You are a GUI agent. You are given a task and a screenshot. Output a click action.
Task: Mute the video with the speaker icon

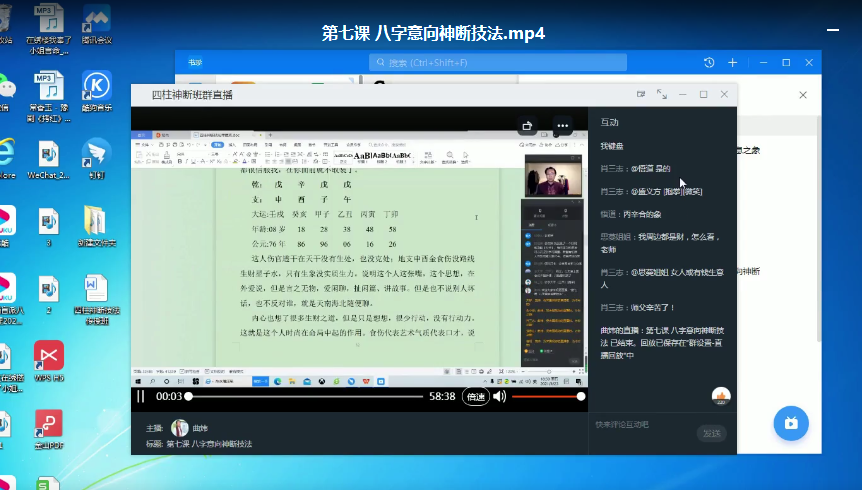(x=499, y=397)
